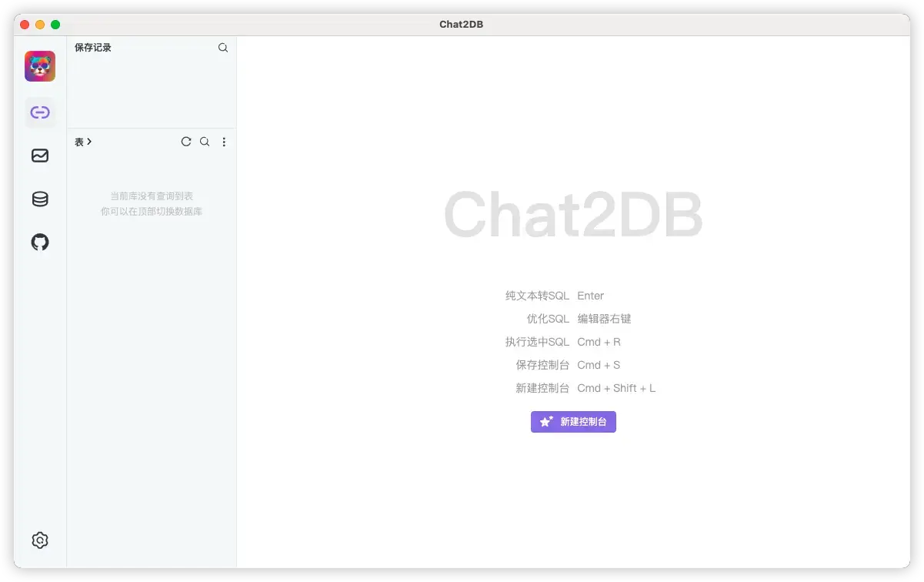Search saved records with the magnifier icon

[222, 47]
